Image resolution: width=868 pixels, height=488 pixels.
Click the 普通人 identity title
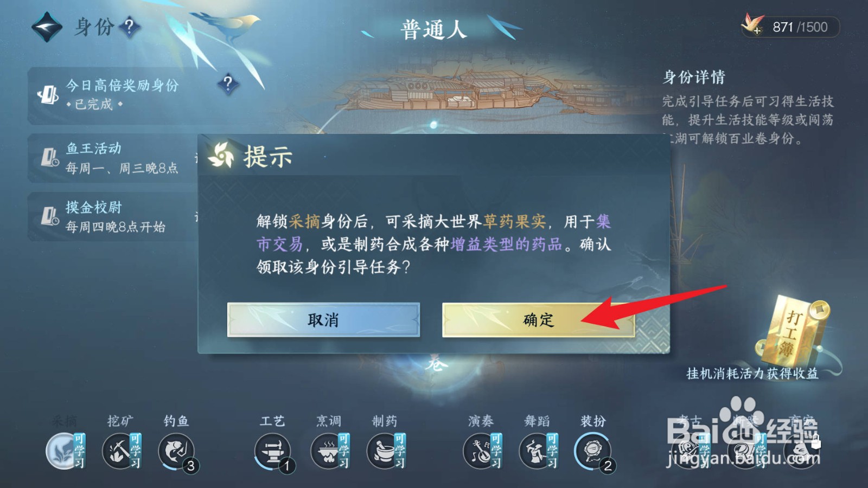433,29
